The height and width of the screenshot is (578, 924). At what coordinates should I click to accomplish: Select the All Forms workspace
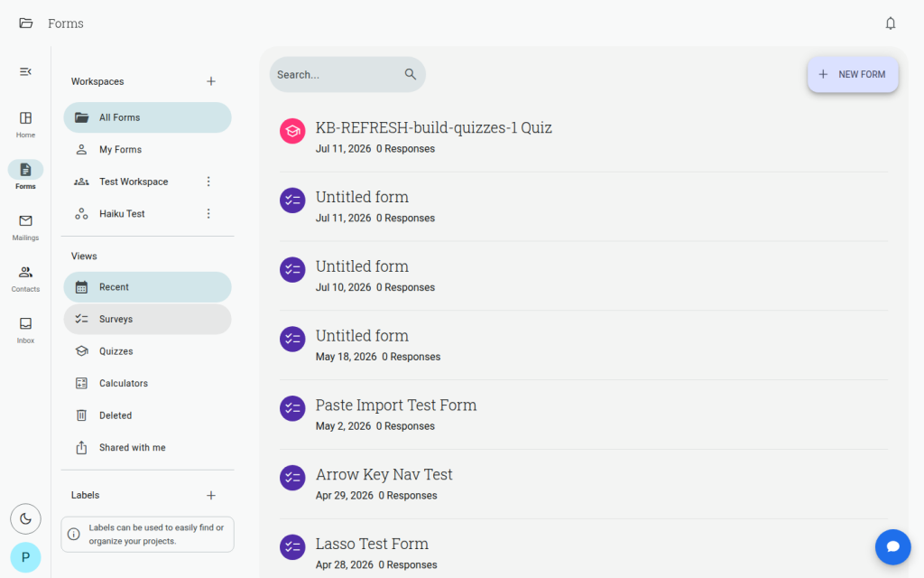(x=147, y=117)
